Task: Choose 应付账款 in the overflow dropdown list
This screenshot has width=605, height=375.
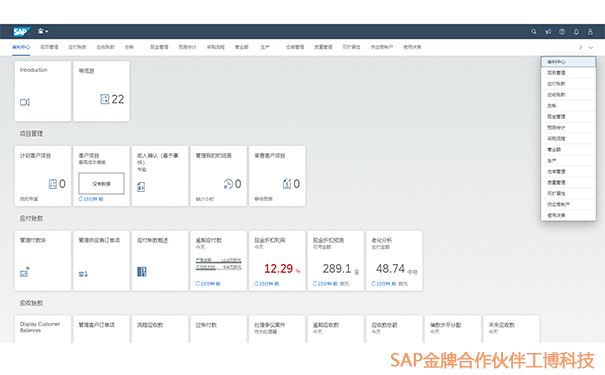Action: 568,84
